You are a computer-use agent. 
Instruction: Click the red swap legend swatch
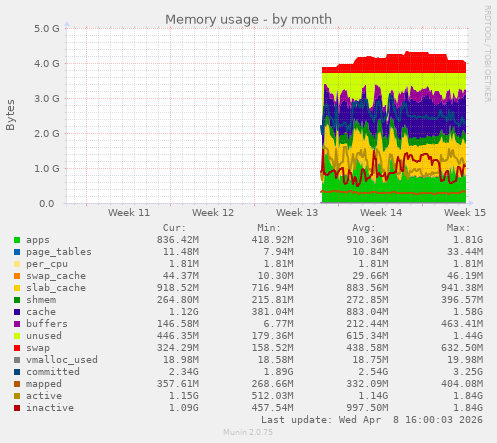17,348
